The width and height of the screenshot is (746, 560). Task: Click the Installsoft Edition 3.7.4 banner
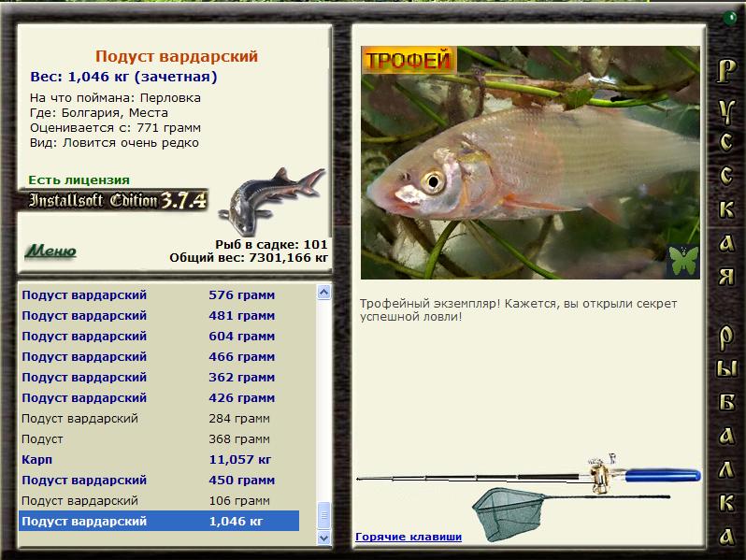114,200
